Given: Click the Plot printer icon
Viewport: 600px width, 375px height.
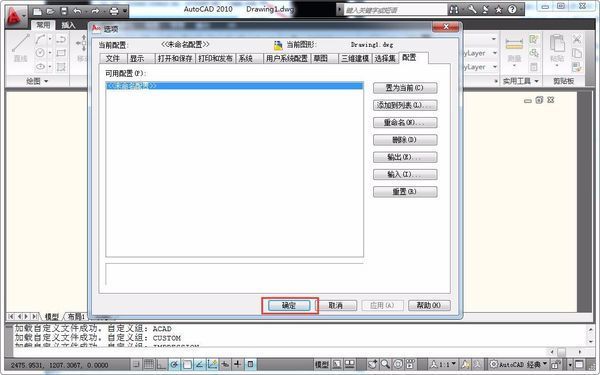Looking at the screenshot, I should [x=114, y=11].
